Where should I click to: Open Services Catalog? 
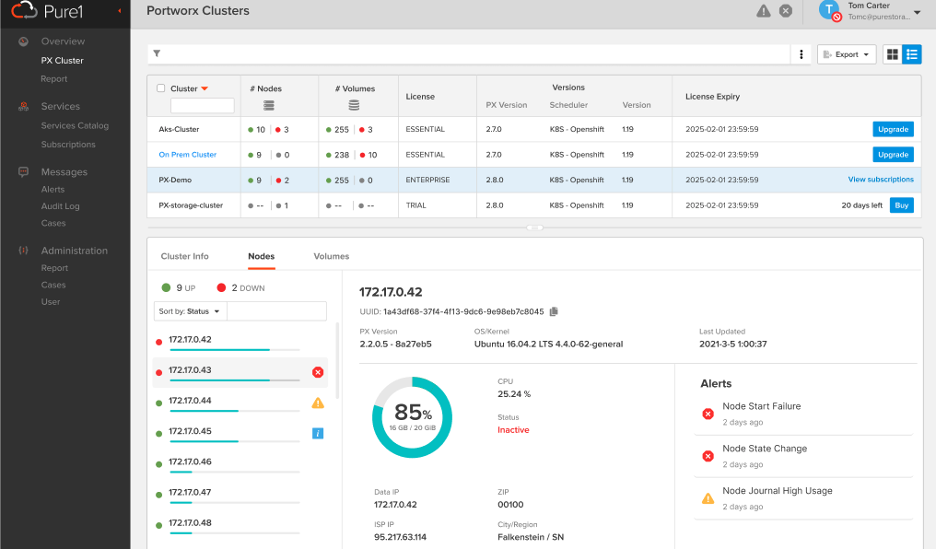pos(75,125)
